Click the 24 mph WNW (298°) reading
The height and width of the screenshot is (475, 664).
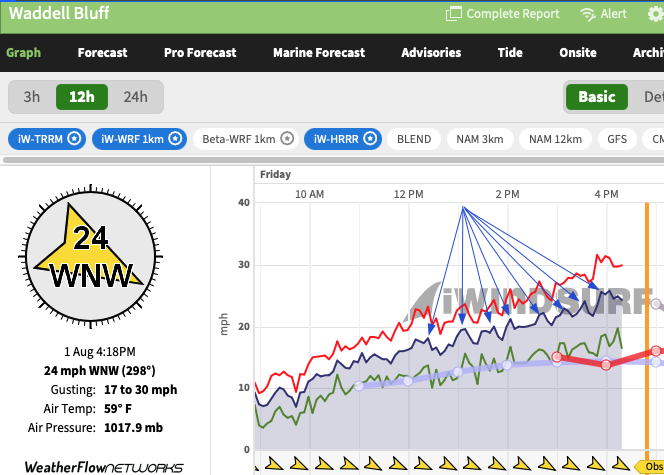[100, 371]
